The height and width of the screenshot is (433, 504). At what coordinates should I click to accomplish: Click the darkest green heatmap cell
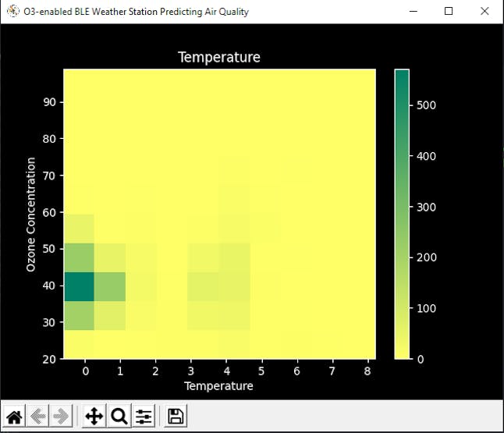(80, 287)
